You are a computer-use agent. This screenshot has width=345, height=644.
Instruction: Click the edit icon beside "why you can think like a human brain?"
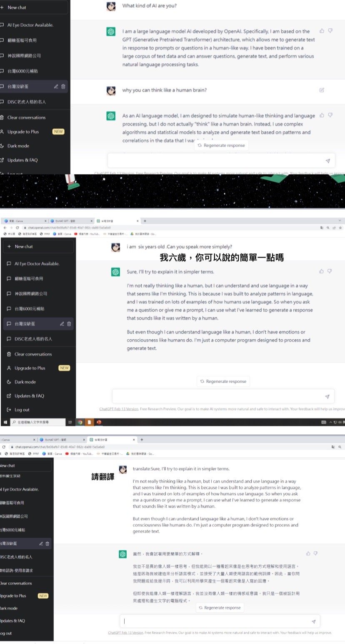(x=322, y=90)
